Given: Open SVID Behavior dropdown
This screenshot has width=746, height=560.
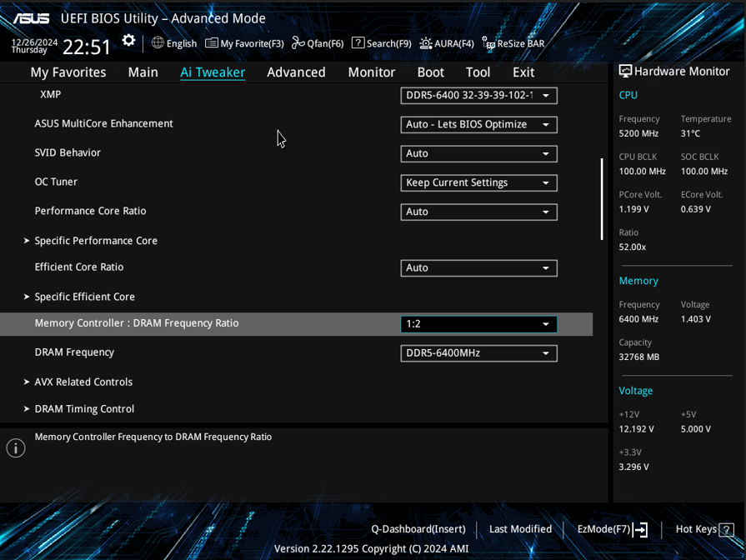Looking at the screenshot, I should (x=478, y=153).
